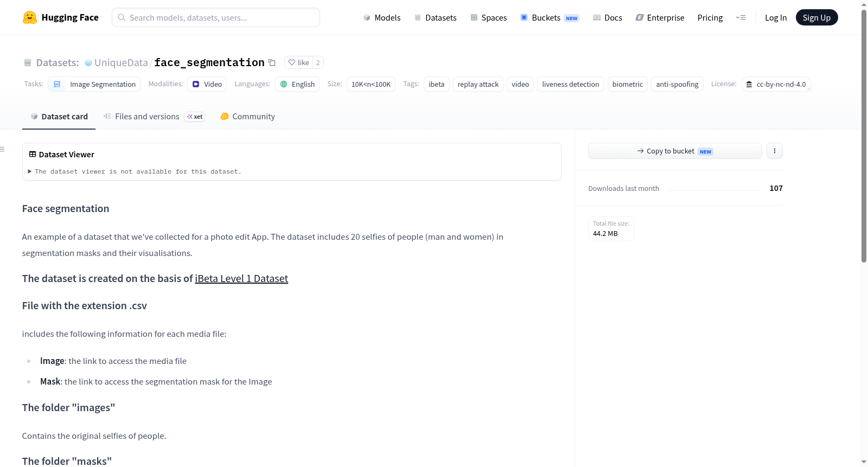Viewport: 868px width, 467px height.
Task: Click the Files and versions list icon
Action: point(107,116)
